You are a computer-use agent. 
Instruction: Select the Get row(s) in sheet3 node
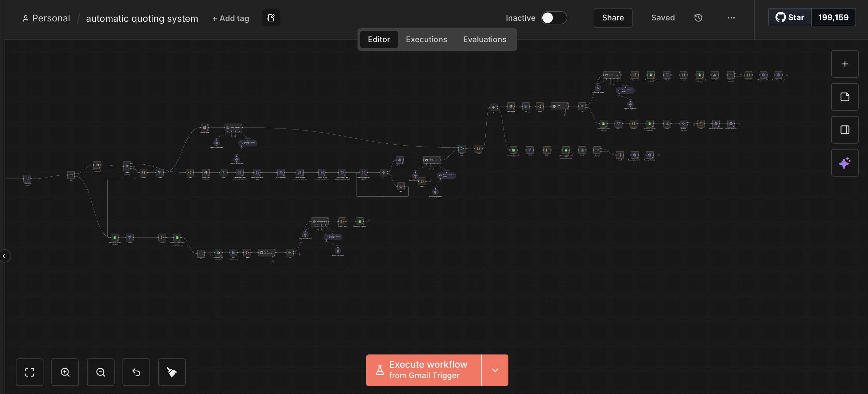(115, 238)
